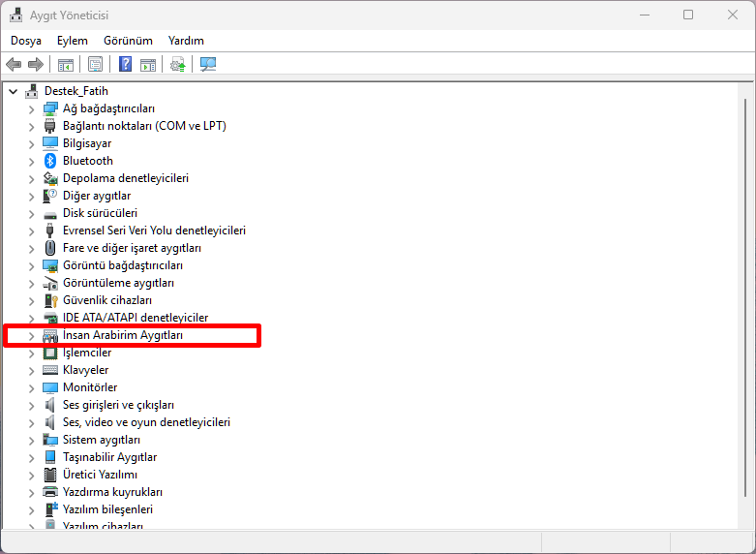Click the Forward arrow toolbar icon
The height and width of the screenshot is (554, 756).
[36, 64]
